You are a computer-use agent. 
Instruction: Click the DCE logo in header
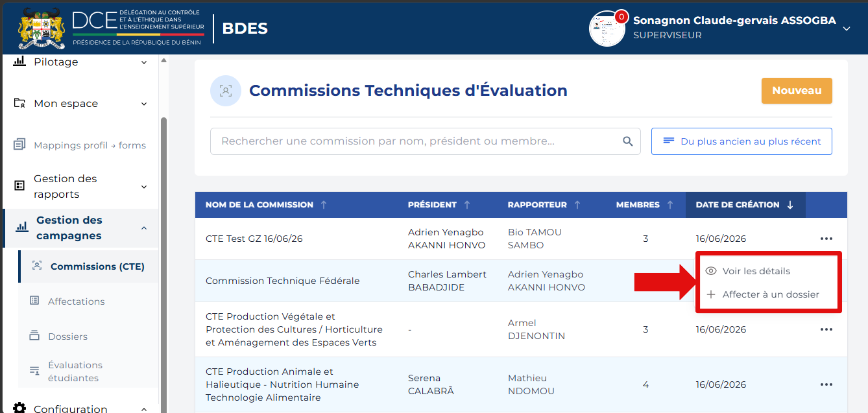pos(138,27)
